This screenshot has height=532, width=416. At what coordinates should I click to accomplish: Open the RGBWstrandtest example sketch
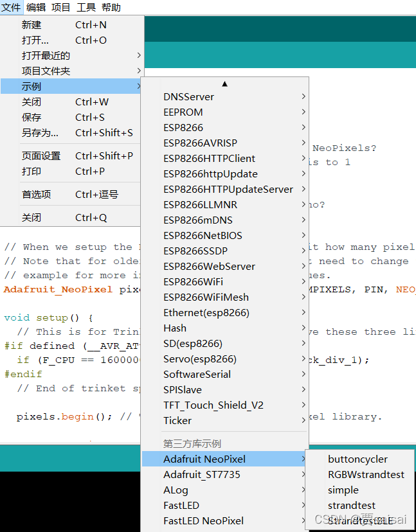(360, 474)
